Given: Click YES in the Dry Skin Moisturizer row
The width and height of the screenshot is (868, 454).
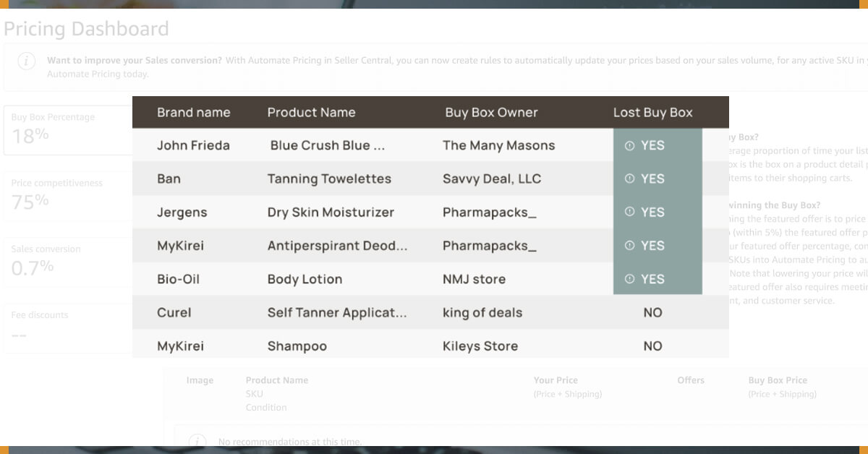Looking at the screenshot, I should point(652,213).
